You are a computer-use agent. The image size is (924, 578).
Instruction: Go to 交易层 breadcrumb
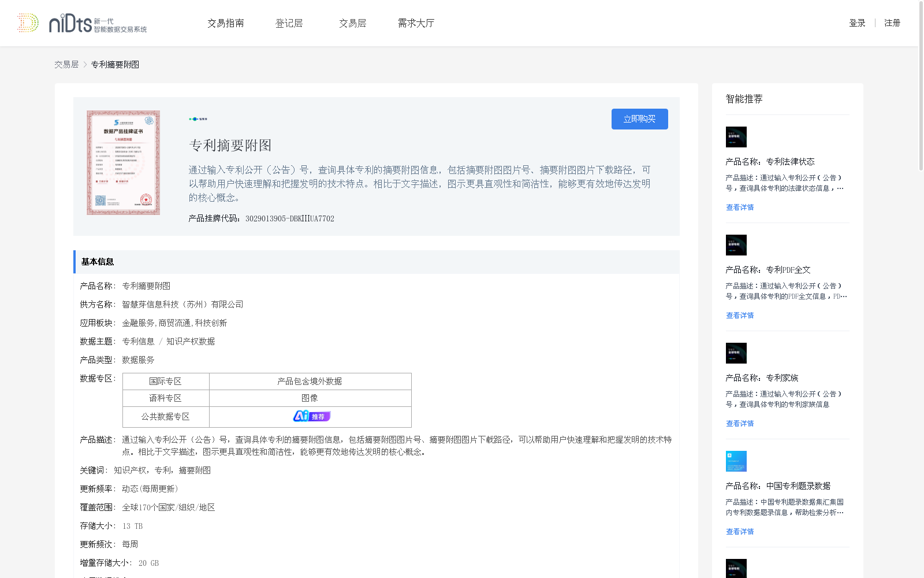point(66,65)
